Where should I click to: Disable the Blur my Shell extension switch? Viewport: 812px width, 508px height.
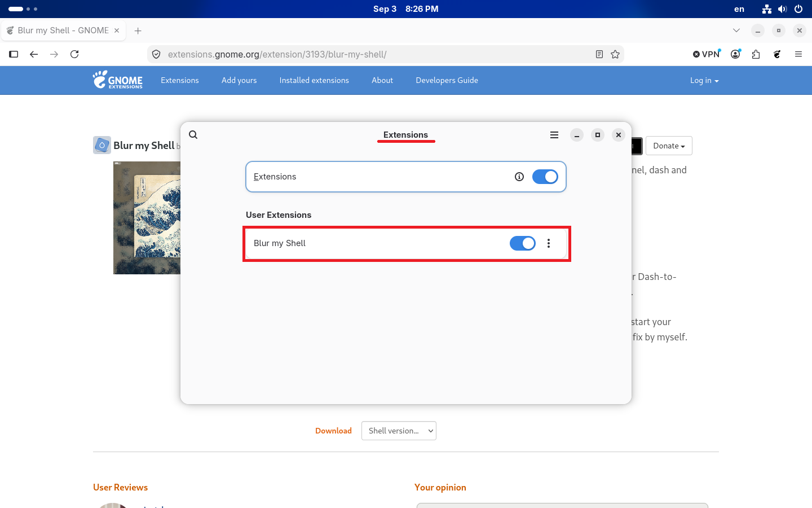coord(523,243)
